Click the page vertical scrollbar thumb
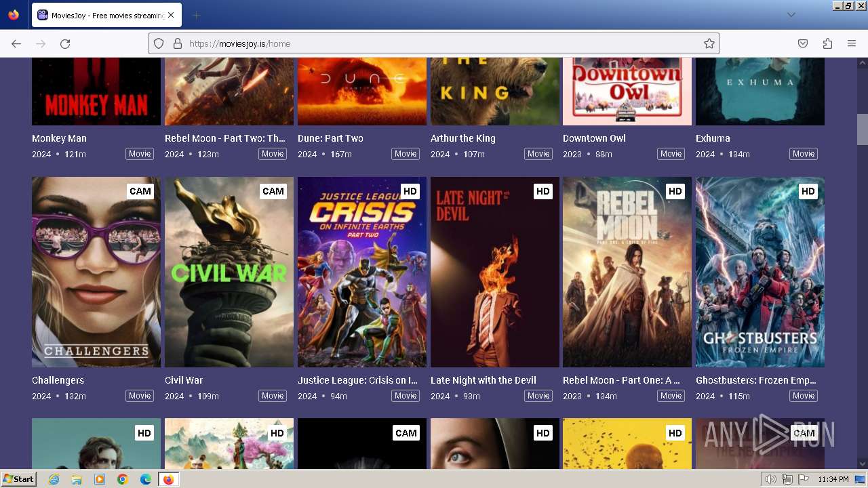This screenshot has height=488, width=868. pyautogui.click(x=862, y=129)
